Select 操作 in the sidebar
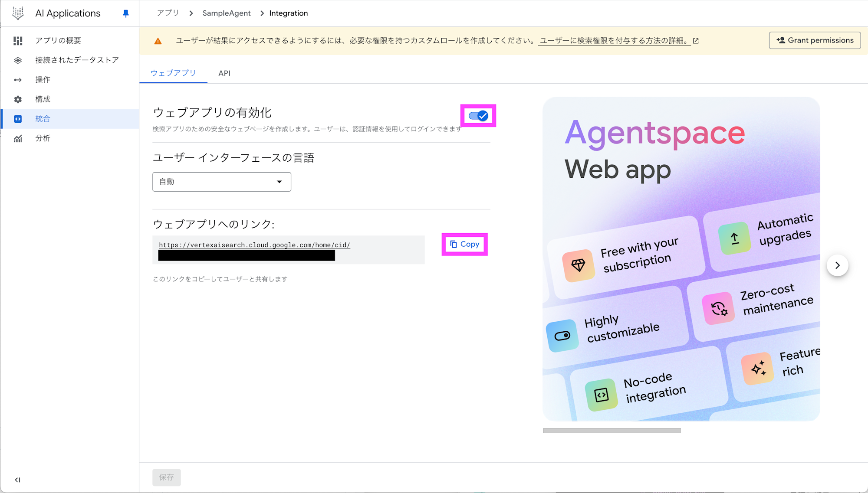Screen dimensions: 868x493 pos(70,79)
